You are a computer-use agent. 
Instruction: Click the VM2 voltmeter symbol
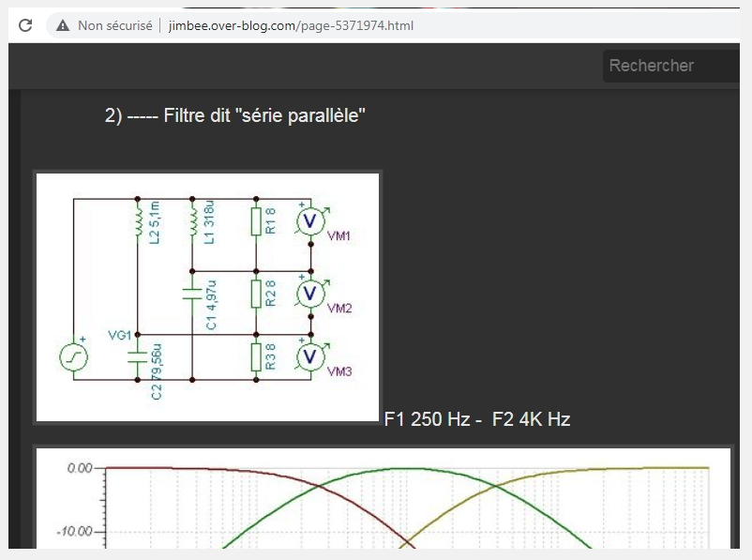pyautogui.click(x=310, y=294)
